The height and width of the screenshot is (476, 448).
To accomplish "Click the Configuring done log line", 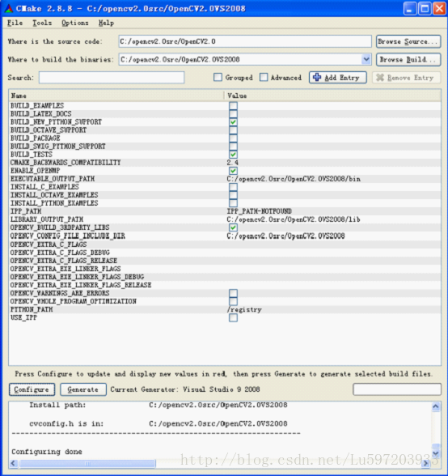I will (x=47, y=452).
